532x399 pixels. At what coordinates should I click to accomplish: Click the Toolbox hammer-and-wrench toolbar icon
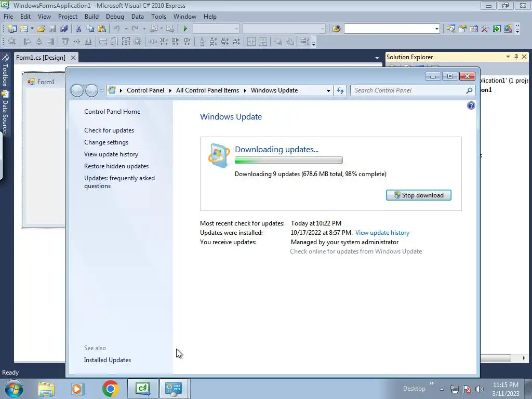[485, 29]
